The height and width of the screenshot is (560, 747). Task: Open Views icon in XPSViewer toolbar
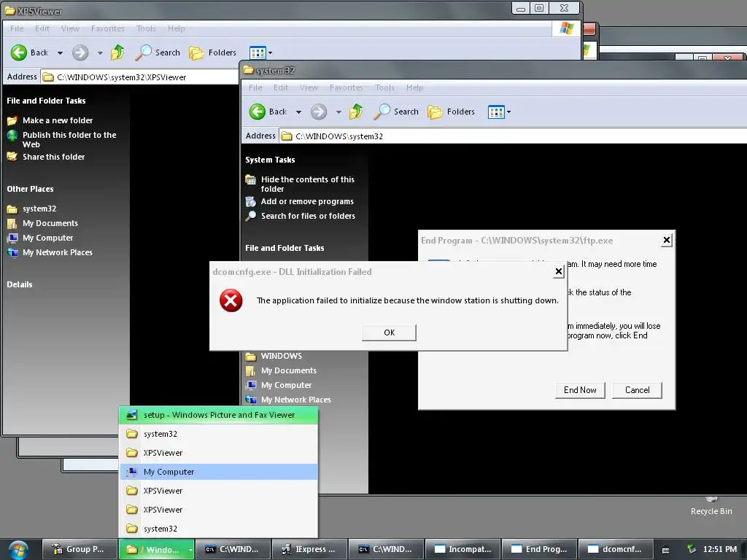[x=258, y=52]
